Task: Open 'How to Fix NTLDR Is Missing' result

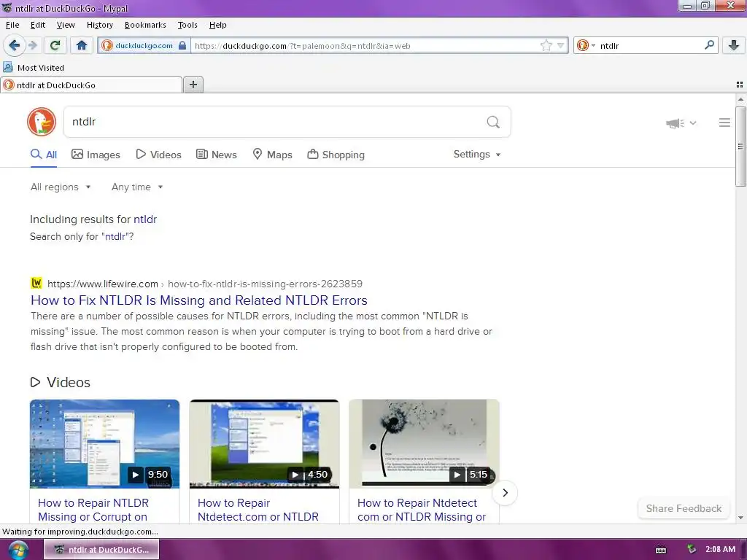Action: pyautogui.click(x=199, y=300)
